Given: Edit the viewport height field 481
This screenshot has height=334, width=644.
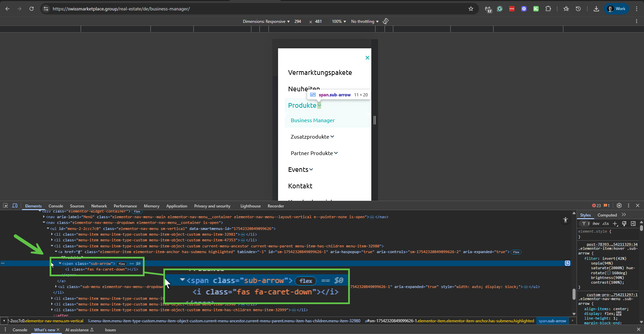Looking at the screenshot, I should click(x=318, y=21).
